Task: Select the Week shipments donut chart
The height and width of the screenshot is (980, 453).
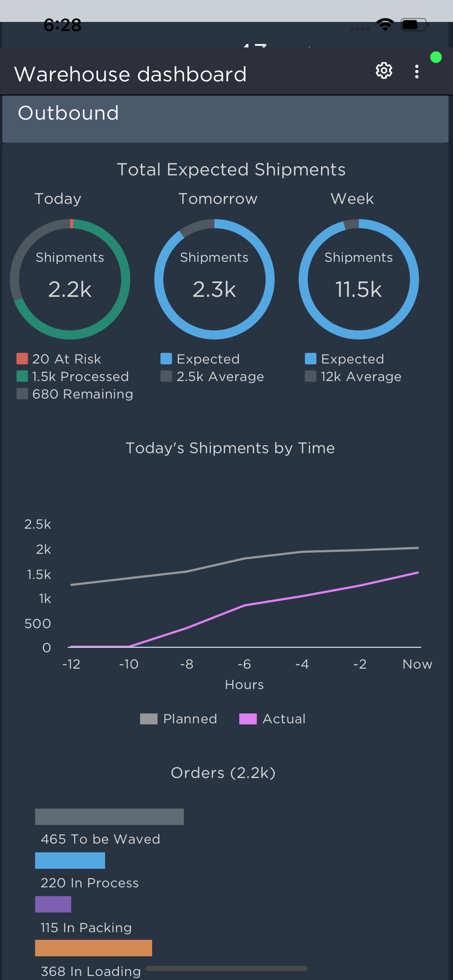Action: [x=358, y=279]
